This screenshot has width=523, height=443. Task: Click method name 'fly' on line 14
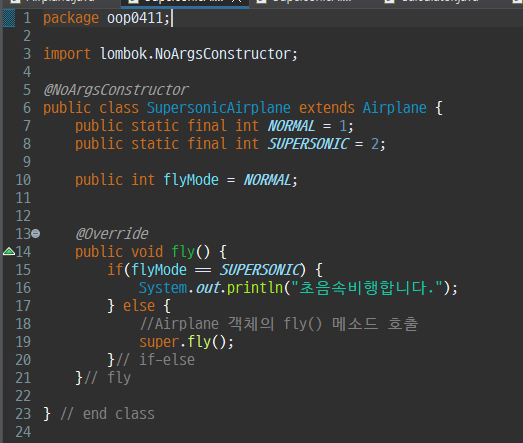[183, 252]
